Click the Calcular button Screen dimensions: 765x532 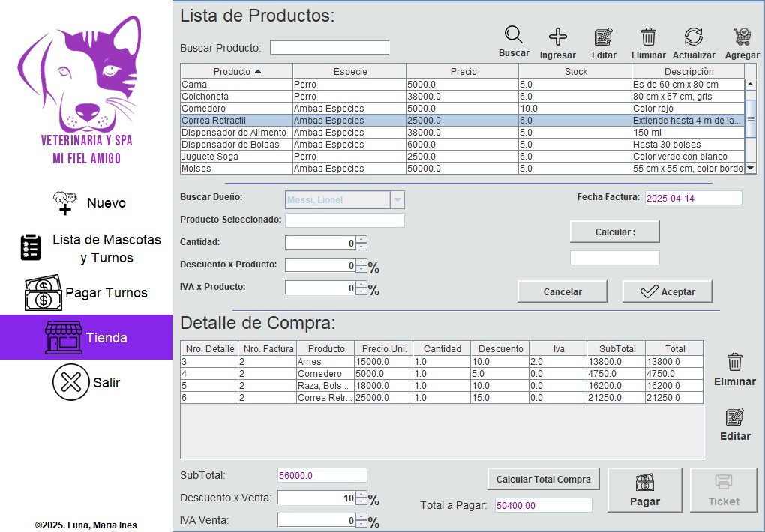pyautogui.click(x=615, y=232)
